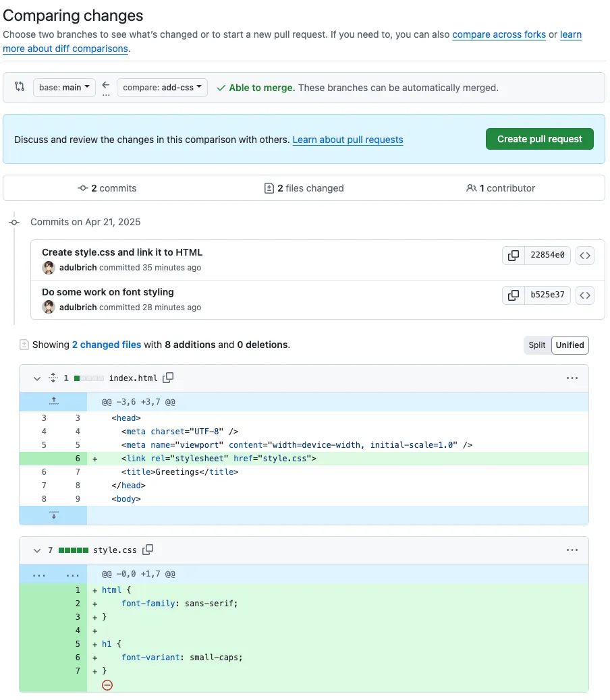Click the no newline at end icon

107,684
